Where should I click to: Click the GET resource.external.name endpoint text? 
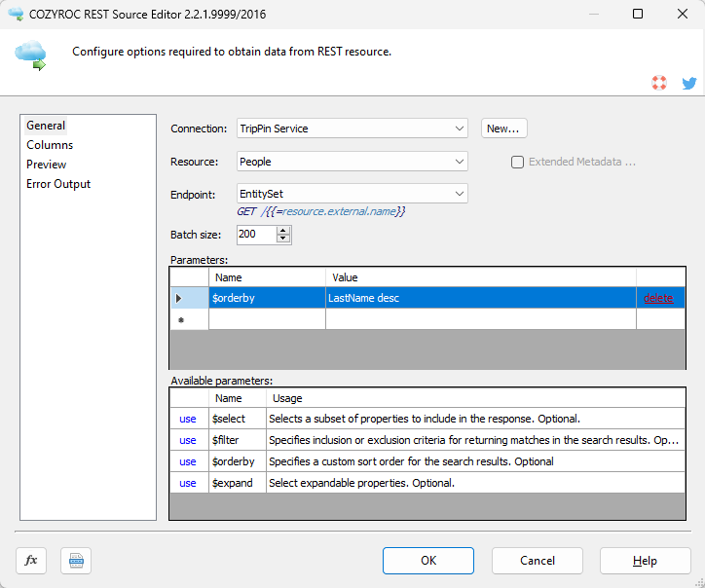click(321, 211)
